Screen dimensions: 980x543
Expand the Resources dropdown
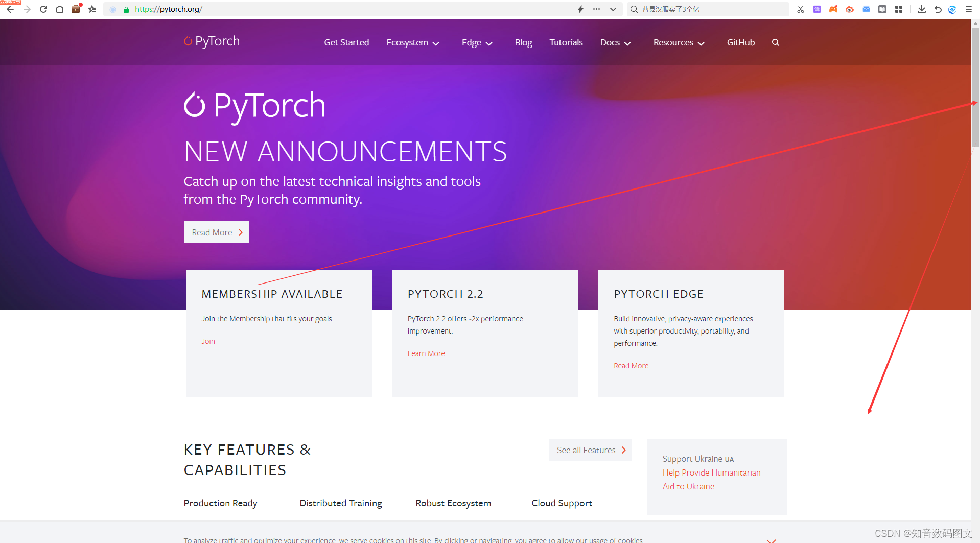(678, 43)
